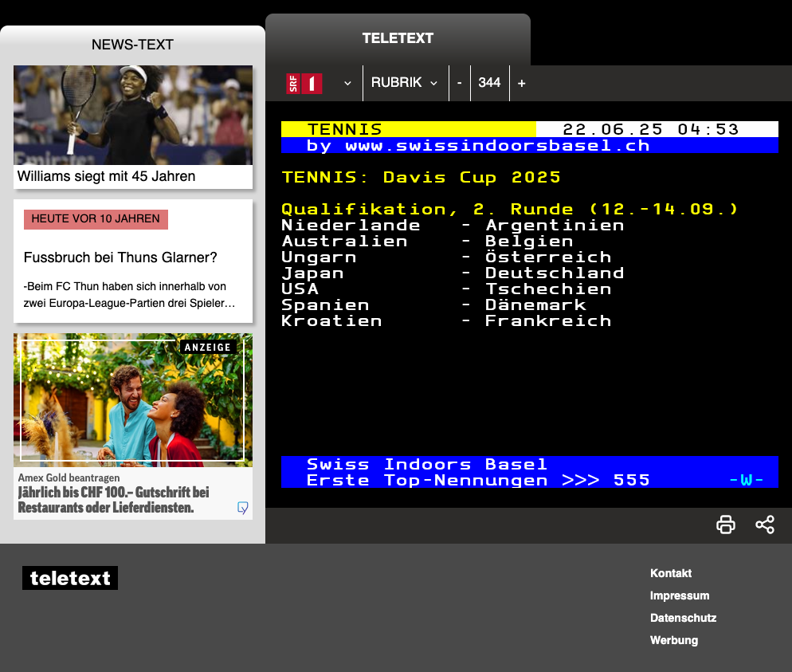The width and height of the screenshot is (792, 672).
Task: Click the 'Spanien' row text
Action: [325, 305]
